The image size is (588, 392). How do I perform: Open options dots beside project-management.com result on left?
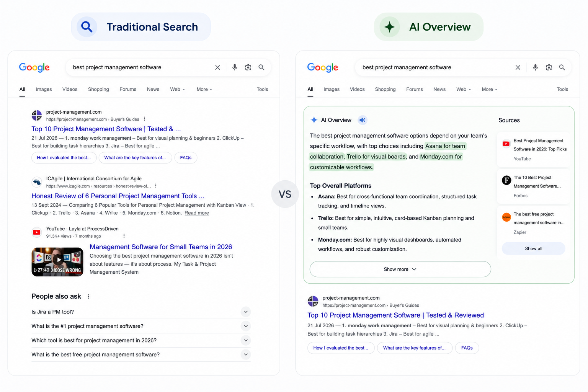click(x=144, y=119)
